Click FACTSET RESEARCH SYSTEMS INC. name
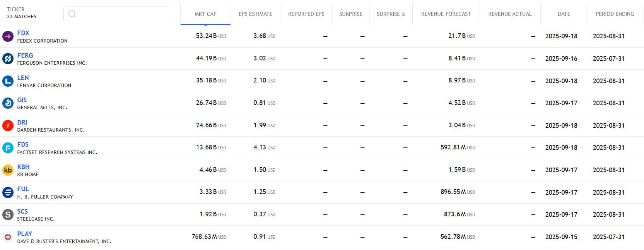This screenshot has width=644, height=250. click(57, 152)
